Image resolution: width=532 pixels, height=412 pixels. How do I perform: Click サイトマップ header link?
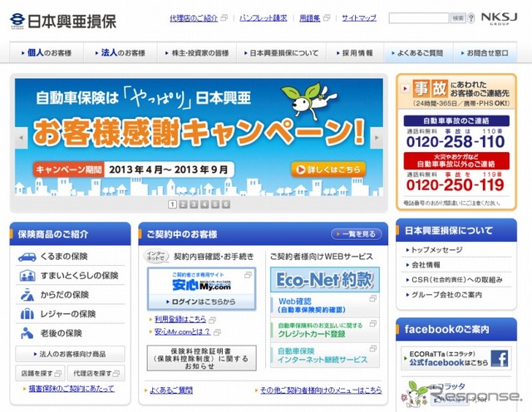359,18
